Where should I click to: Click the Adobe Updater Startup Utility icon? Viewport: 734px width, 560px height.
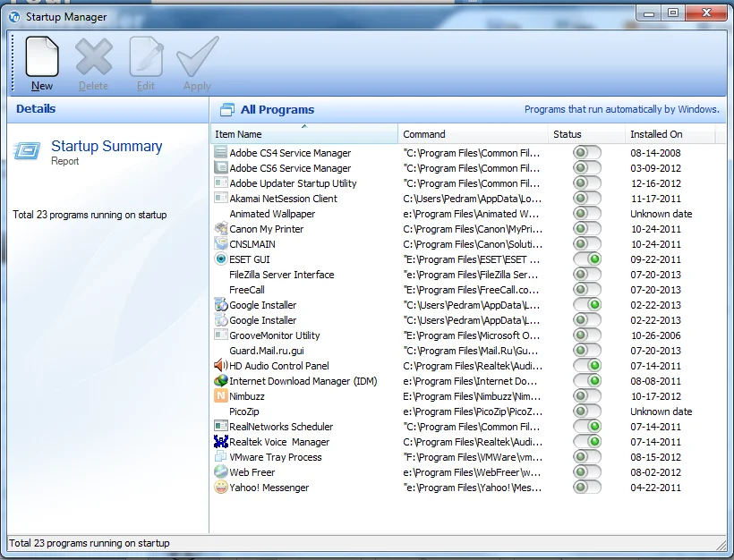click(220, 182)
